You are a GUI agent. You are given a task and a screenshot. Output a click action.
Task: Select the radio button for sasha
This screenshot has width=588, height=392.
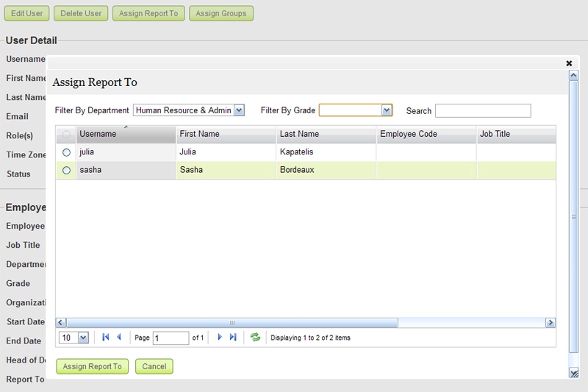tap(66, 170)
